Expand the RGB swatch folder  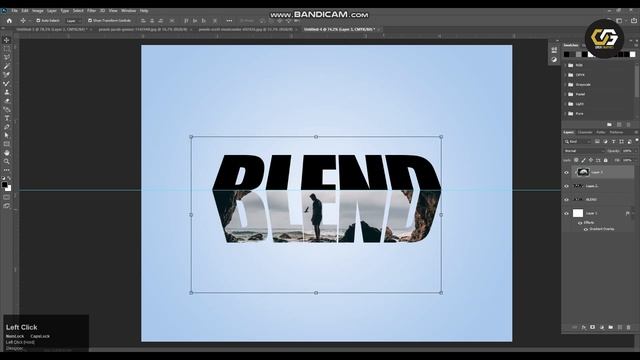pyautogui.click(x=565, y=65)
